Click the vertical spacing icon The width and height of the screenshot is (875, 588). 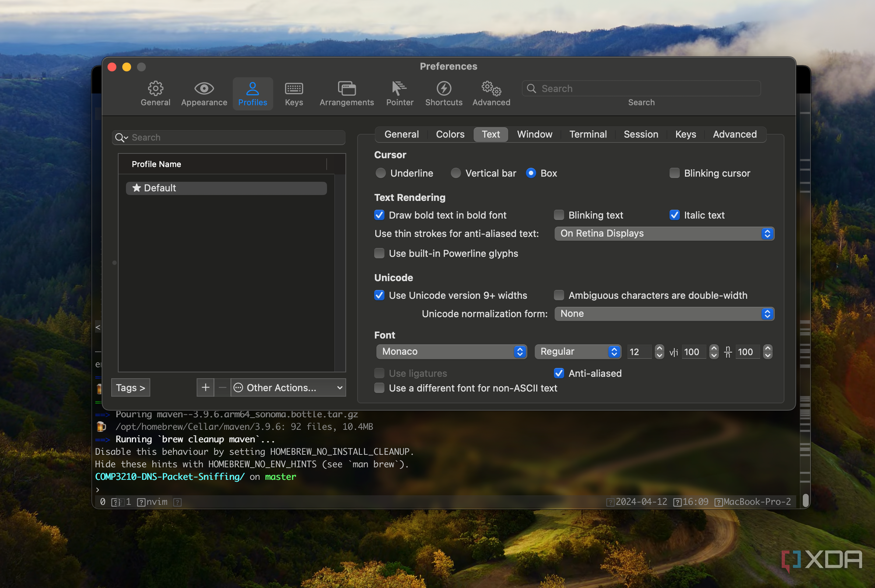click(x=728, y=352)
